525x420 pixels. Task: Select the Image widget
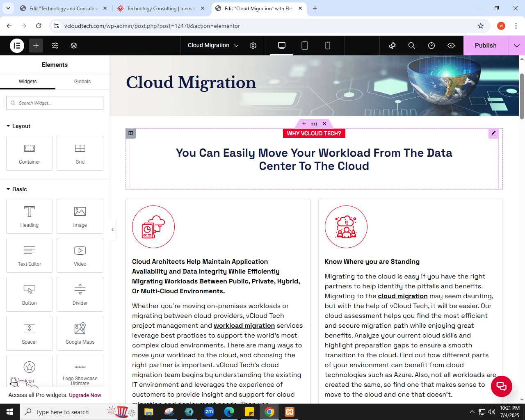pos(80,216)
